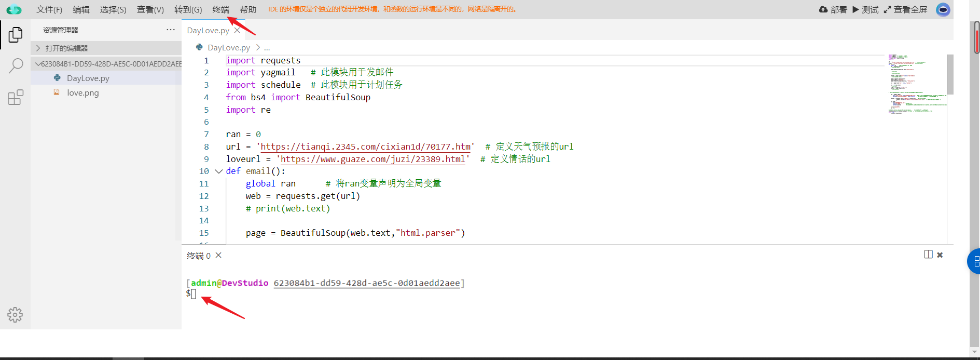This screenshot has height=360, width=980.
Task: Open the 终端 menu
Action: [221, 9]
